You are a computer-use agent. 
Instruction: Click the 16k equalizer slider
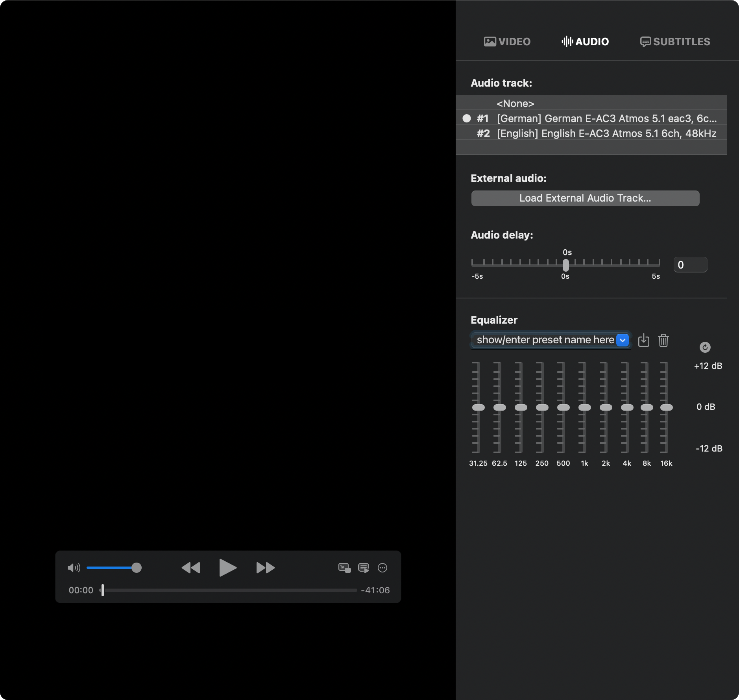[x=667, y=407]
